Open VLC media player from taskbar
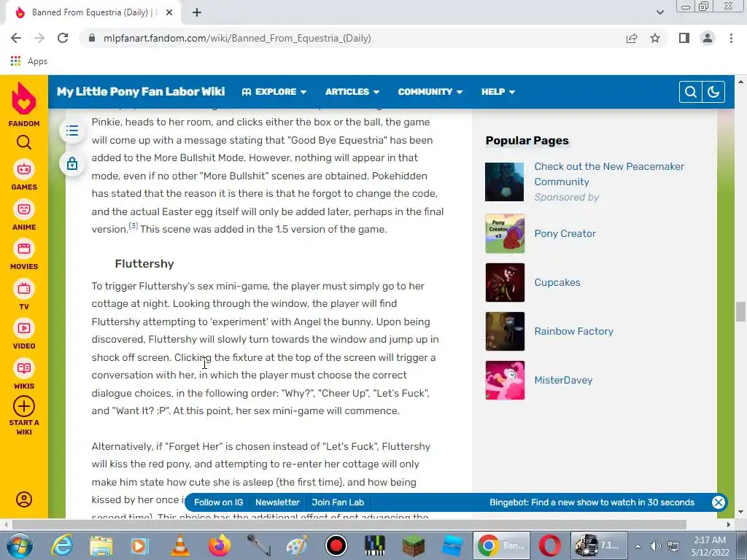This screenshot has width=747, height=560. coord(180,545)
